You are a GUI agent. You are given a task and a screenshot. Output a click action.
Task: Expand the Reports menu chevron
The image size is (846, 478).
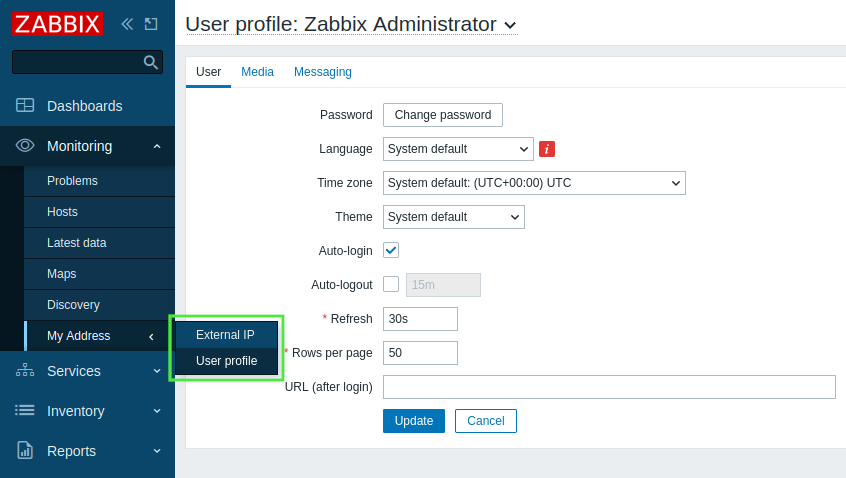pyautogui.click(x=157, y=451)
